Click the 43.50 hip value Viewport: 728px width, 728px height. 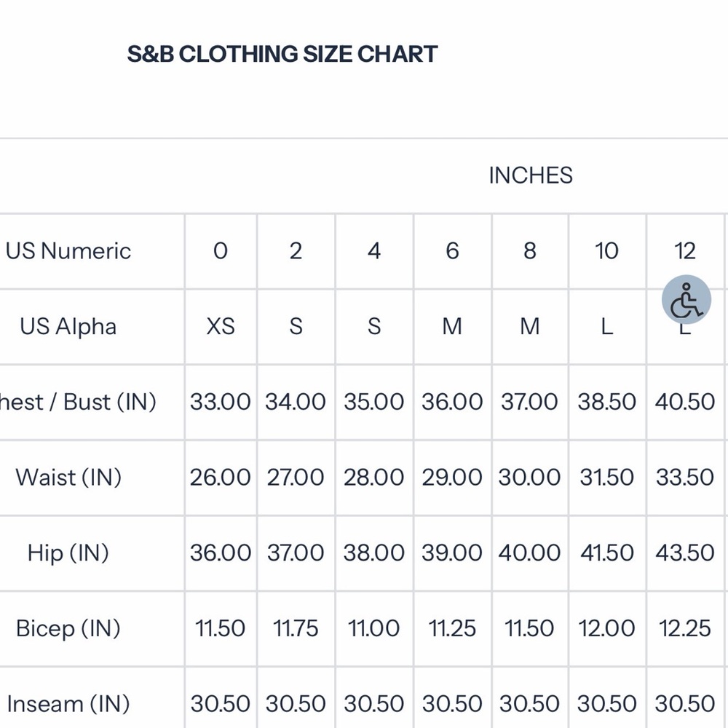click(685, 553)
